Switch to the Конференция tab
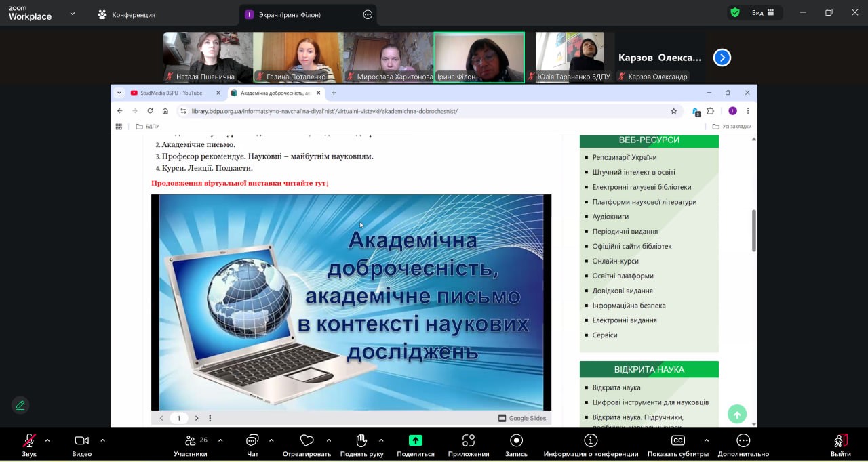 click(126, 14)
